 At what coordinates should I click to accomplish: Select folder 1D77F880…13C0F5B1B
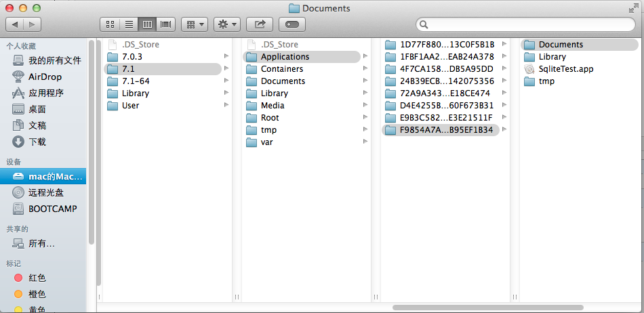point(442,44)
